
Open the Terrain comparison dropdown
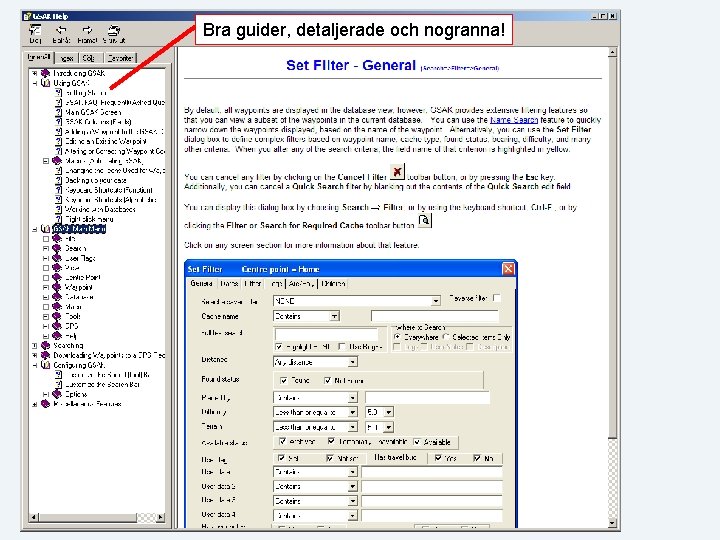[x=353, y=427]
